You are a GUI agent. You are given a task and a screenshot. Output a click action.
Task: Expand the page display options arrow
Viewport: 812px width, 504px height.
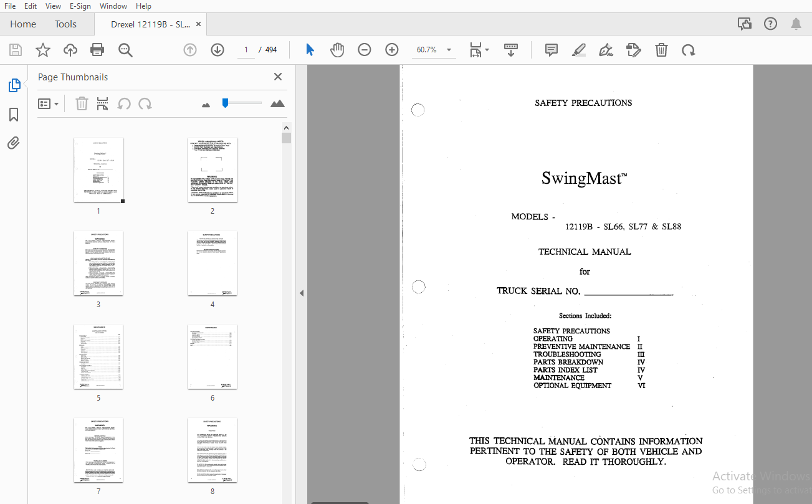[x=487, y=50]
